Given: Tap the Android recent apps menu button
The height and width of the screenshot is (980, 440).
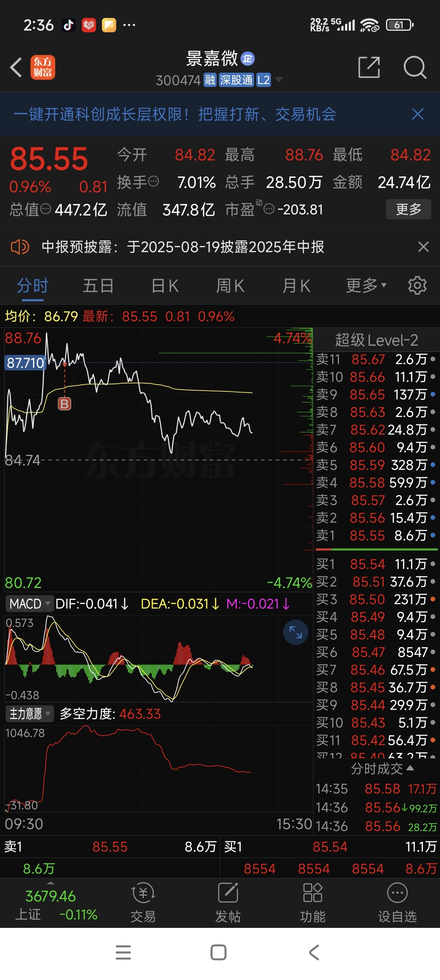Looking at the screenshot, I should point(123,952).
